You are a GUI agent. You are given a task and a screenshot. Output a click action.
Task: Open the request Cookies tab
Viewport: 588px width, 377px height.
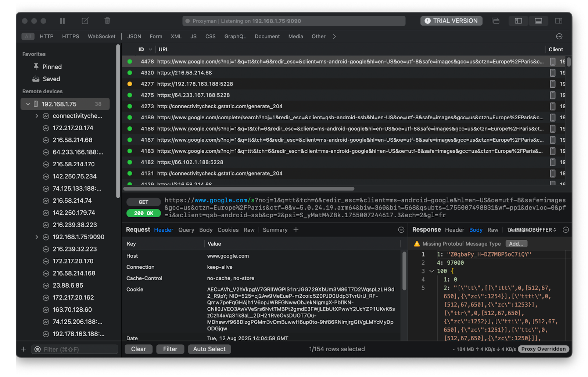coord(228,230)
